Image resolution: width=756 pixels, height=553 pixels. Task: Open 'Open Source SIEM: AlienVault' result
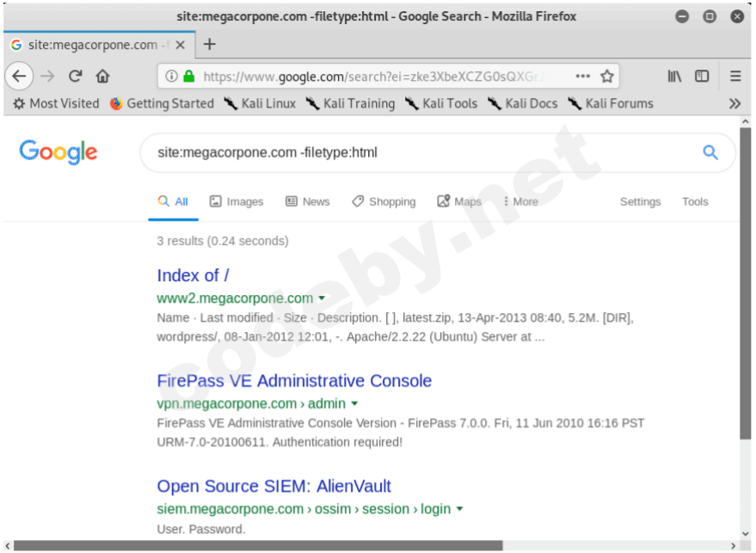click(x=274, y=486)
